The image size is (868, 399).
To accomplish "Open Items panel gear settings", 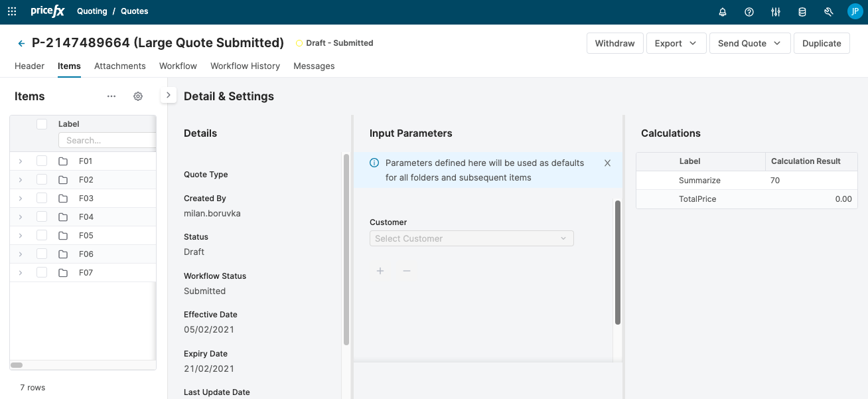I will pyautogui.click(x=138, y=96).
